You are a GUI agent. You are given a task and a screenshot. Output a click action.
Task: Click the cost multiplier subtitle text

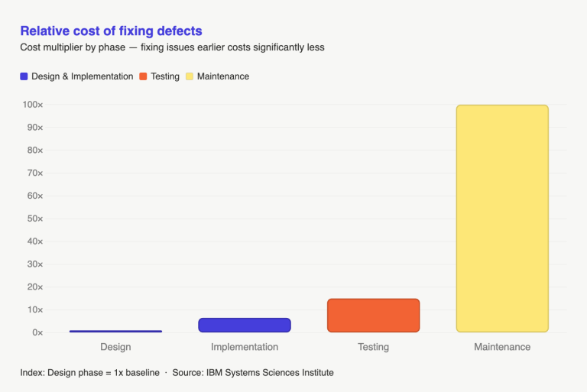pos(172,47)
